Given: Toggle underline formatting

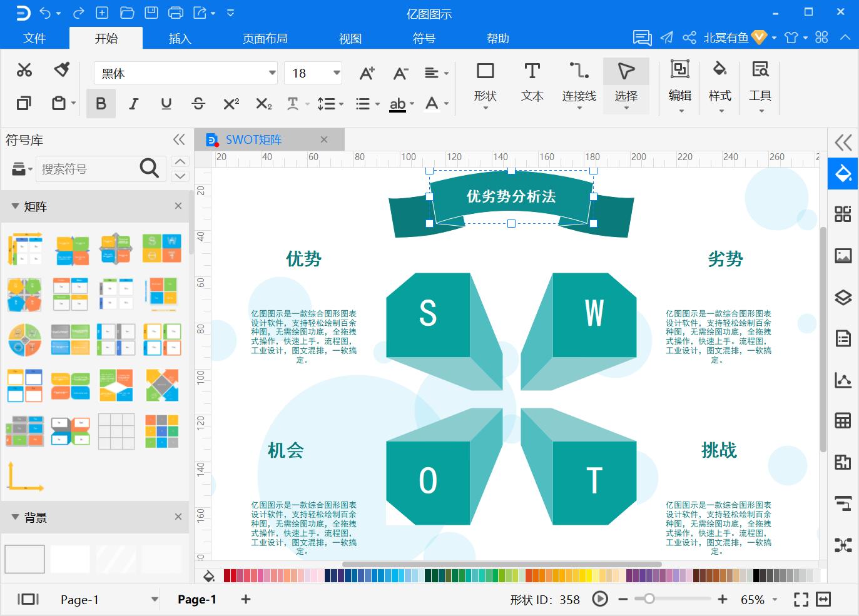Looking at the screenshot, I should point(166,103).
